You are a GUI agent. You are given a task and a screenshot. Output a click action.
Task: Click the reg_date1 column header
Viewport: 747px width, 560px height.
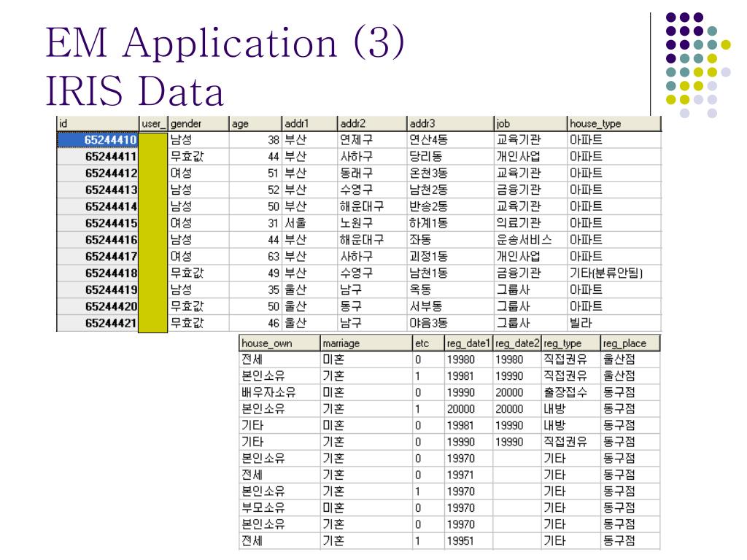(x=468, y=343)
